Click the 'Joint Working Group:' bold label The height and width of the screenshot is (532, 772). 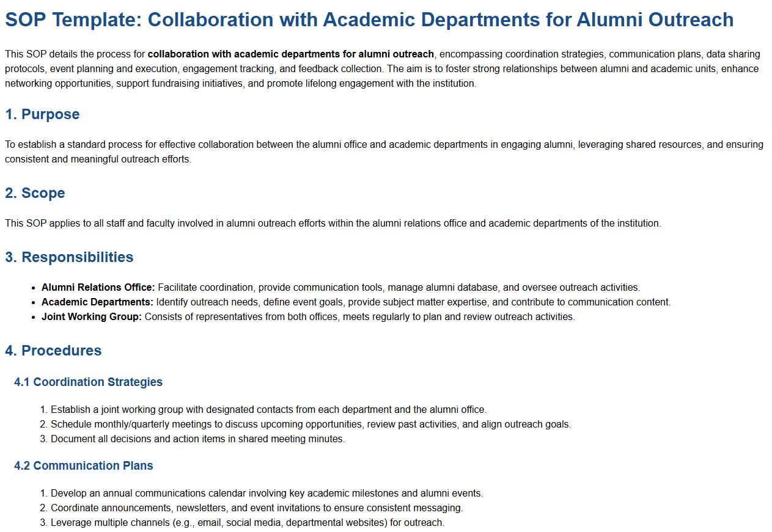point(92,317)
